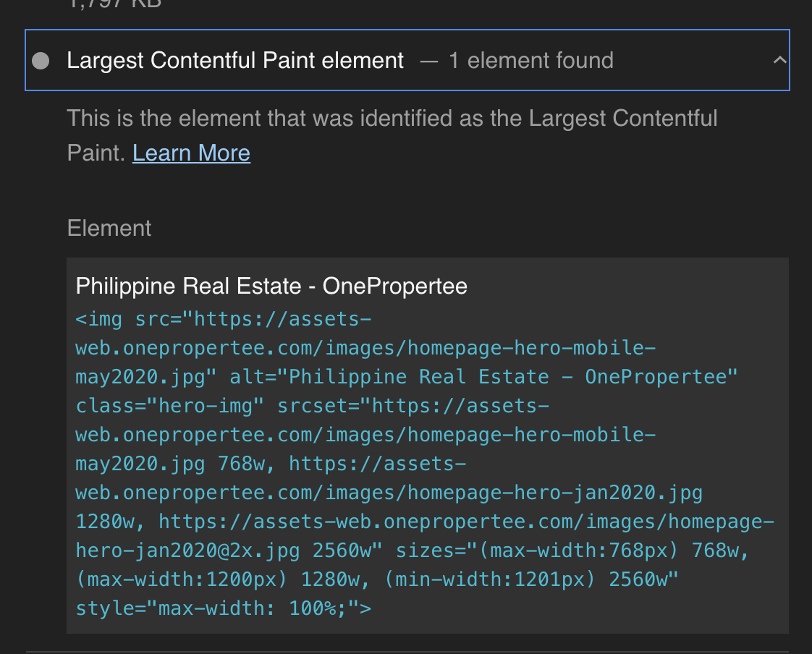
Task: Open the Learn More link
Action: point(191,153)
